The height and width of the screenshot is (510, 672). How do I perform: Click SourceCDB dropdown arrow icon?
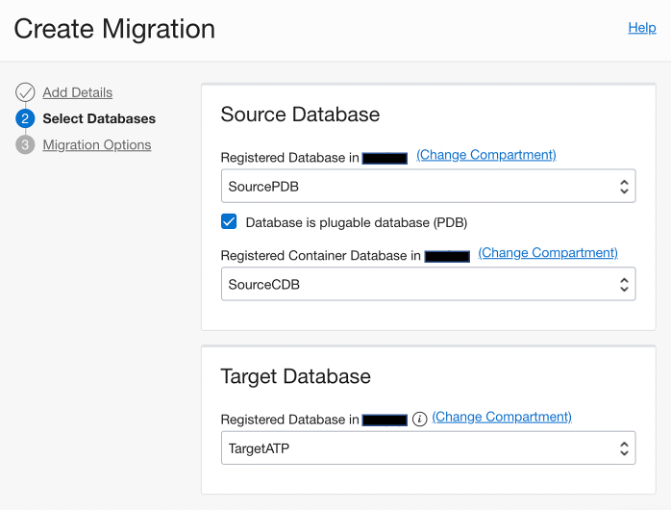click(x=624, y=285)
